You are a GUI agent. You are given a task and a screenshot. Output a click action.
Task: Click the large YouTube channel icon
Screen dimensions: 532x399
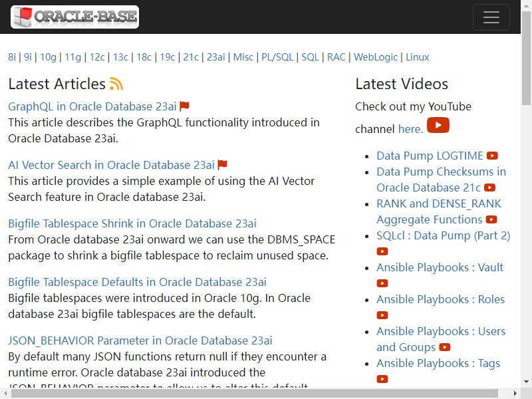tap(438, 125)
